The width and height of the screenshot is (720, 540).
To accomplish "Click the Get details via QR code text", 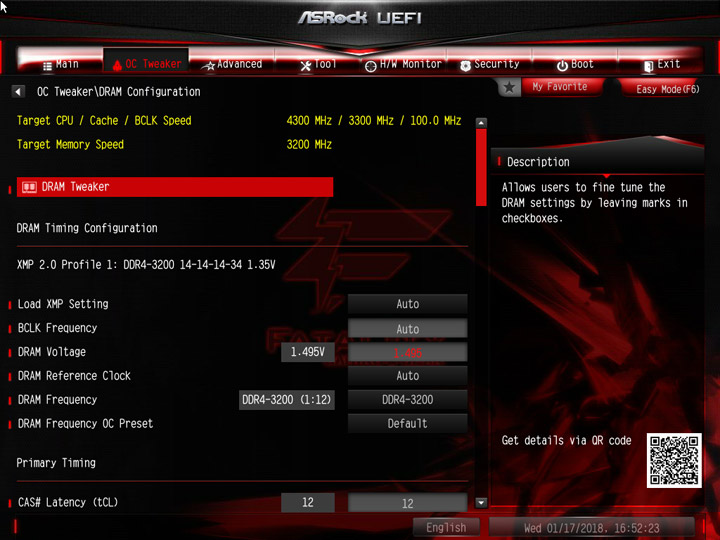I will pyautogui.click(x=566, y=440).
